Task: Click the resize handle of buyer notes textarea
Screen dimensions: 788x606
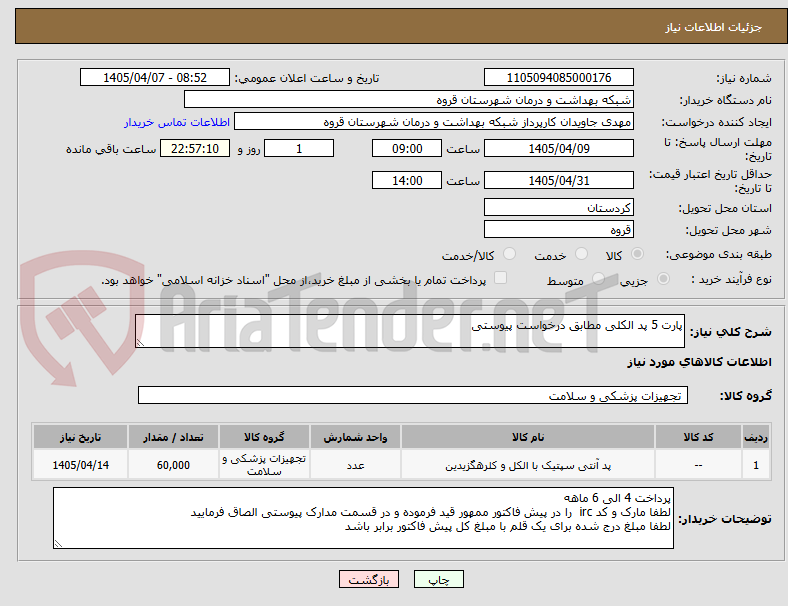Action: pos(58,543)
